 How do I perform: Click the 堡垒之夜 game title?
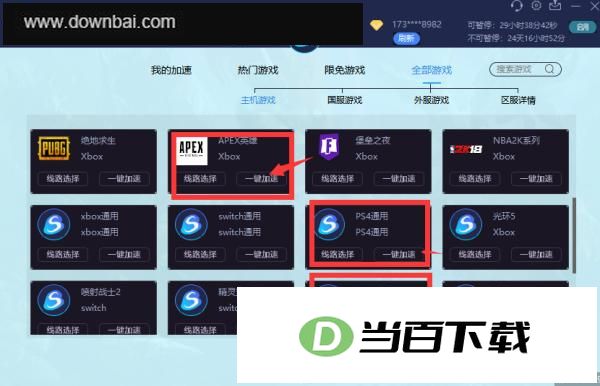(373, 140)
